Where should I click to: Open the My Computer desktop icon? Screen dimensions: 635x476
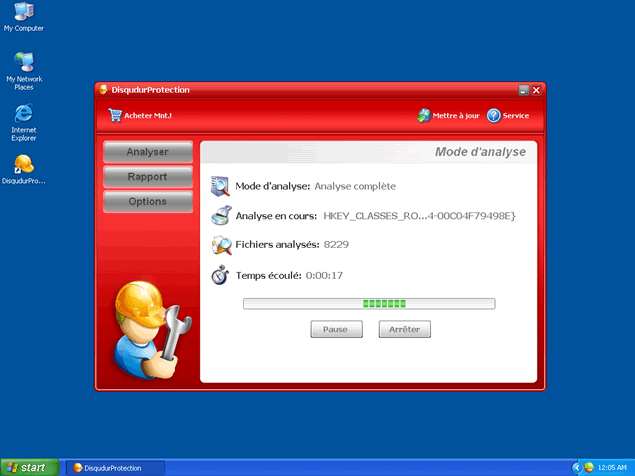[x=24, y=13]
